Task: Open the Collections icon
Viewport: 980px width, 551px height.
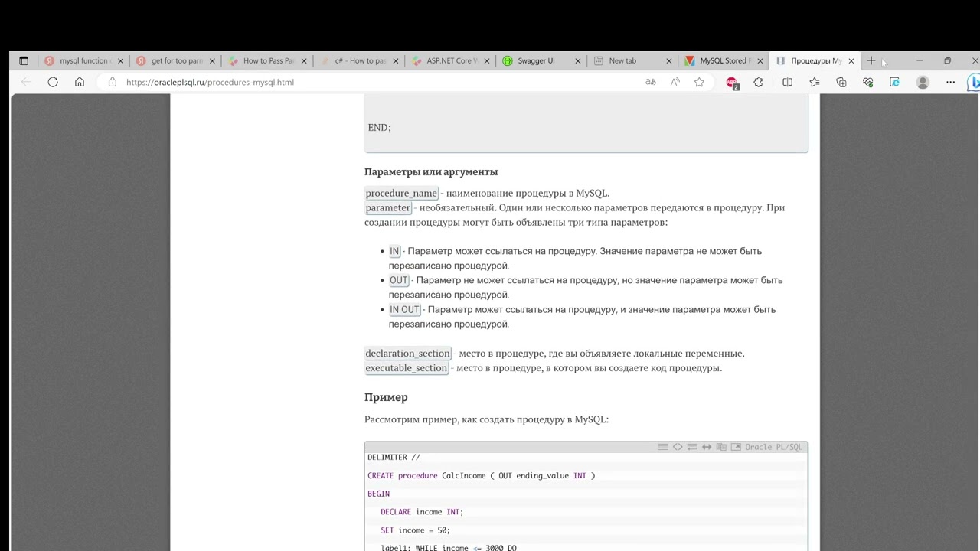Action: [x=841, y=82]
